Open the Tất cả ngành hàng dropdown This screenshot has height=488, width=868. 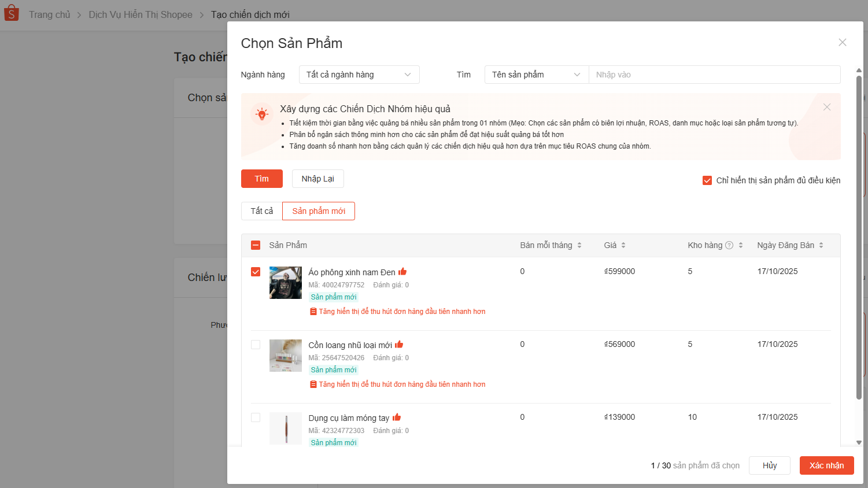point(359,75)
